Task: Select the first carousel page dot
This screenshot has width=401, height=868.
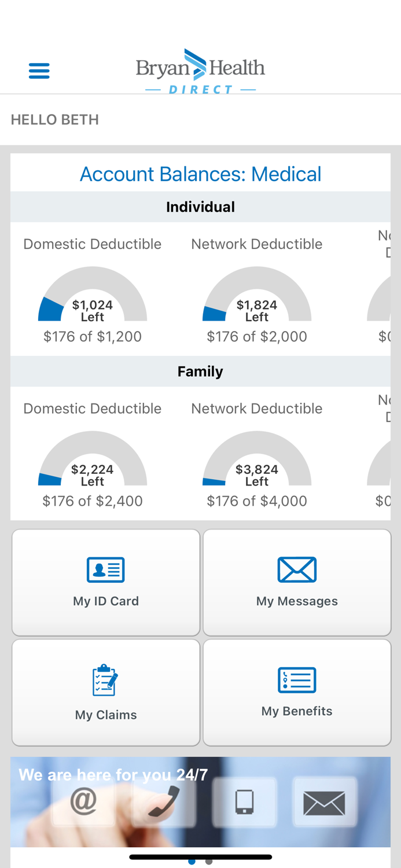Action: pyautogui.click(x=191, y=861)
